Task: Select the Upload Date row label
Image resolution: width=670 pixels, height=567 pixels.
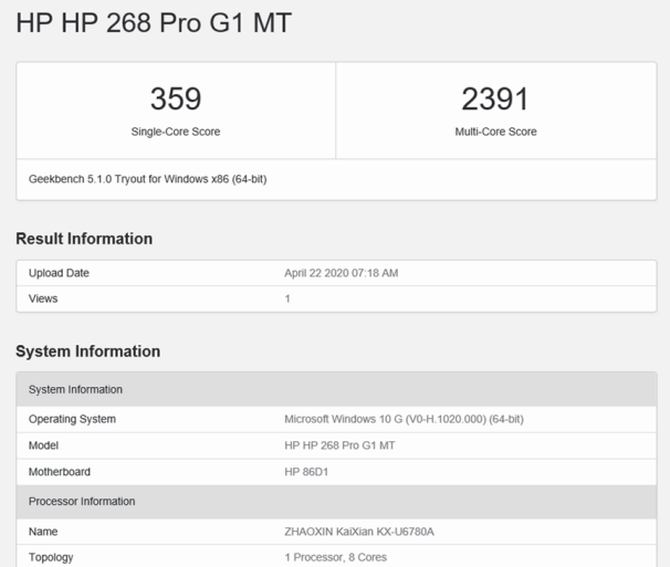Action: 59,273
